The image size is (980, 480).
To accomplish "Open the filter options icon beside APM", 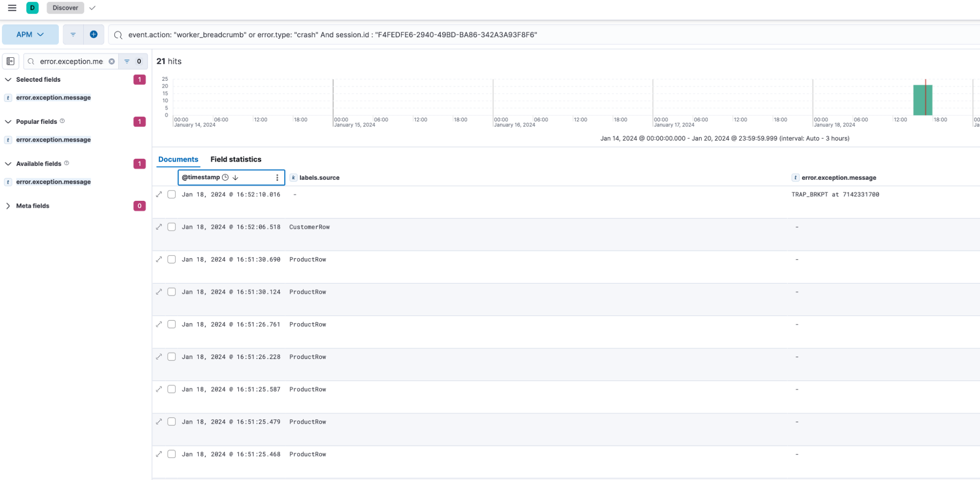I will point(73,34).
